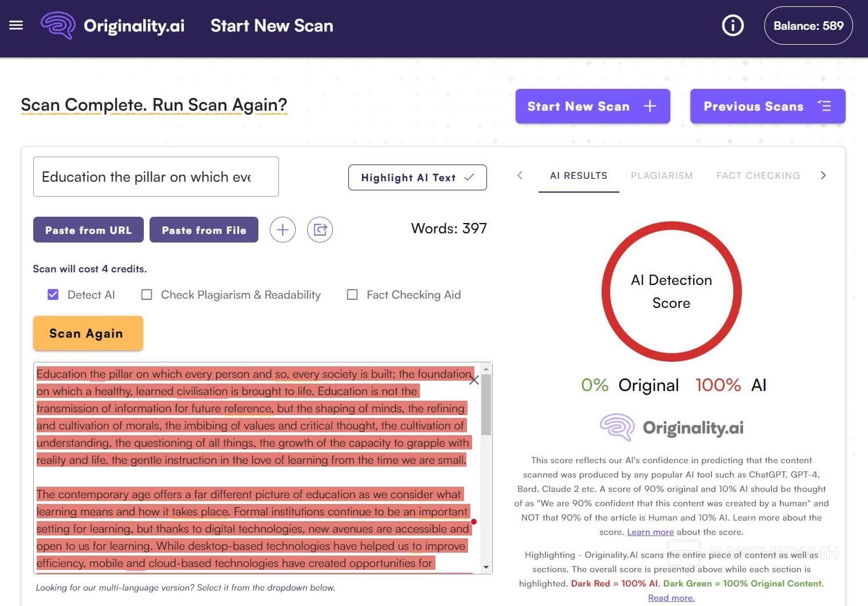Open the Fact Checking tab

[758, 176]
